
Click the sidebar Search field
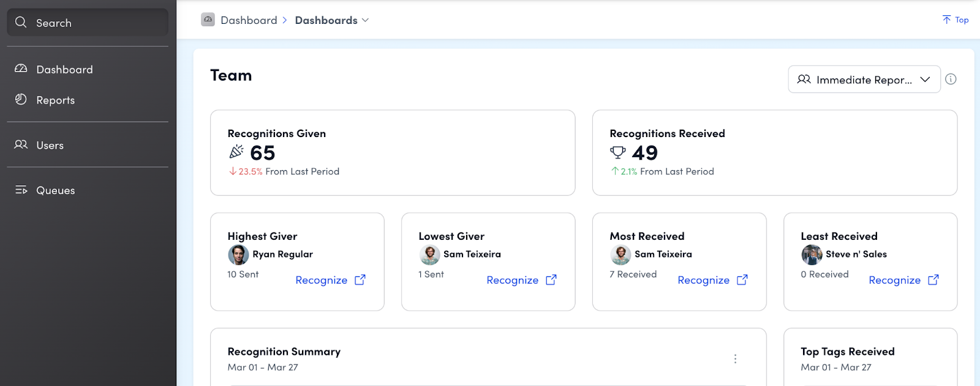click(88, 23)
